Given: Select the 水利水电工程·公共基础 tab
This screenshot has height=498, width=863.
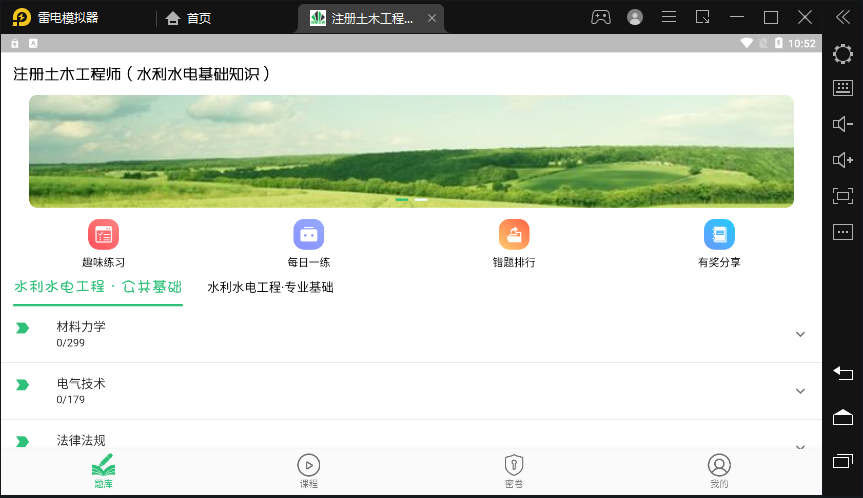Looking at the screenshot, I should (x=98, y=288).
